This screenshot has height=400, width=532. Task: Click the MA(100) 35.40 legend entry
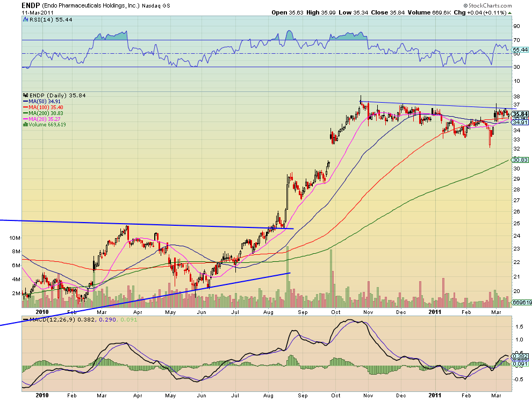[x=46, y=108]
